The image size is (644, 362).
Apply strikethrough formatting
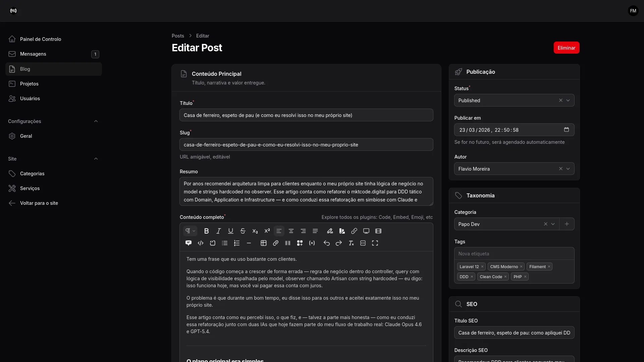coord(243,231)
